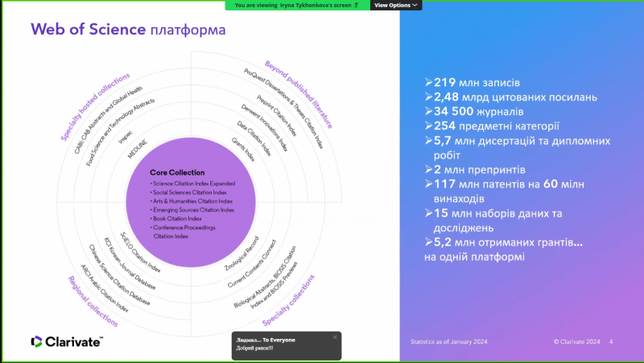This screenshot has width=644, height=363.
Task: Click Current Contents Connect label
Action: (x=252, y=264)
